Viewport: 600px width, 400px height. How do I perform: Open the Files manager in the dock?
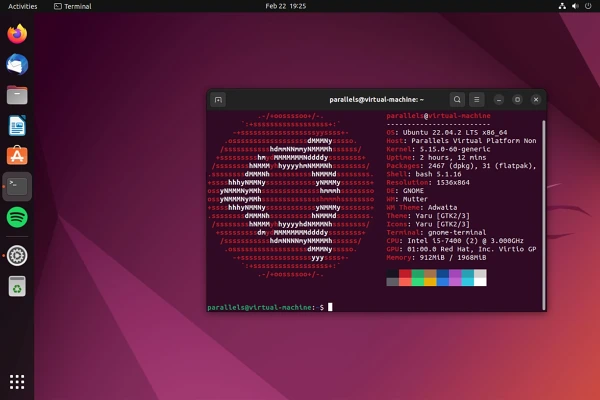pyautogui.click(x=17, y=95)
